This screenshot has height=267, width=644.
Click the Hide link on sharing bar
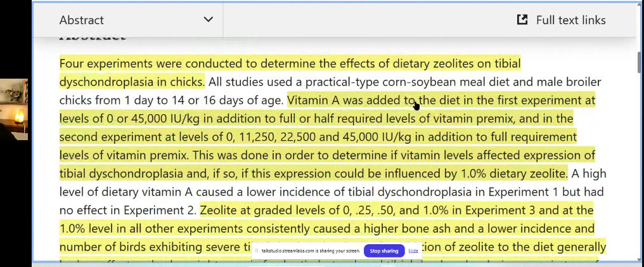click(413, 251)
